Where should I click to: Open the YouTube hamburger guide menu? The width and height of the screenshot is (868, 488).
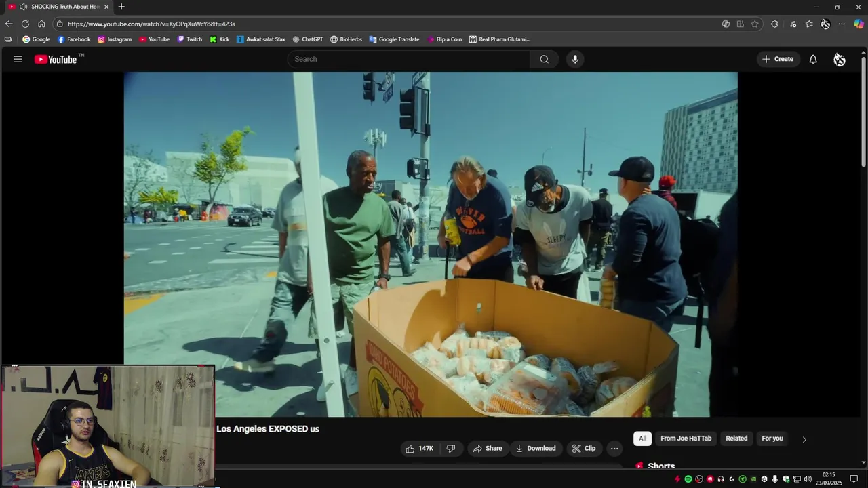click(x=18, y=59)
